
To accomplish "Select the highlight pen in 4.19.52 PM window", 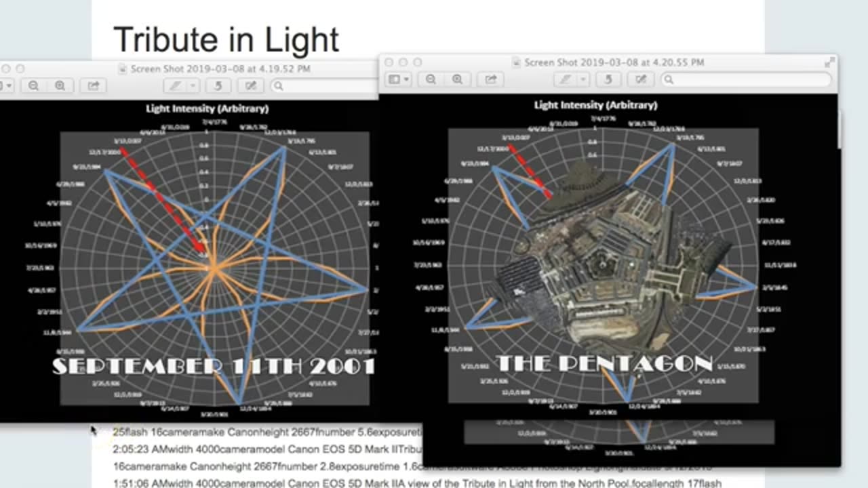I will click(175, 85).
